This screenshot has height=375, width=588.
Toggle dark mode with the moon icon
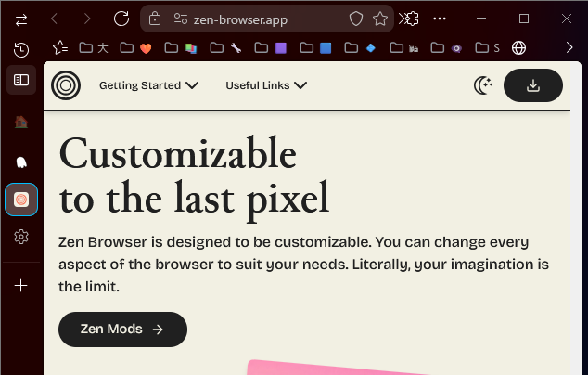pyautogui.click(x=483, y=85)
